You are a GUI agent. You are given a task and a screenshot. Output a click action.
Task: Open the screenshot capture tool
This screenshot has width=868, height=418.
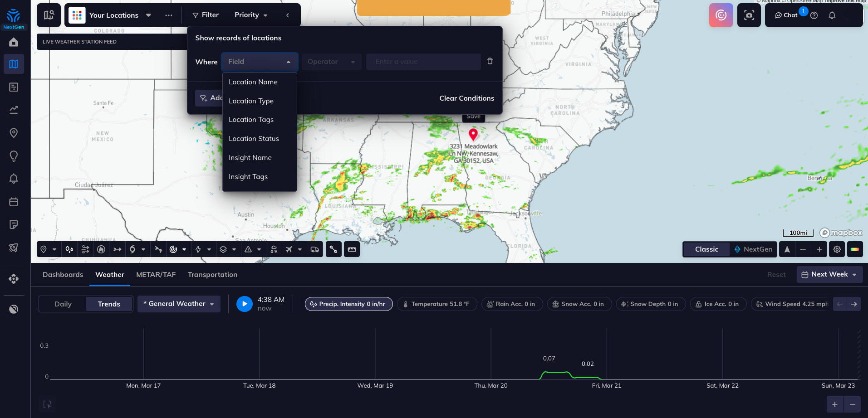[x=749, y=15]
